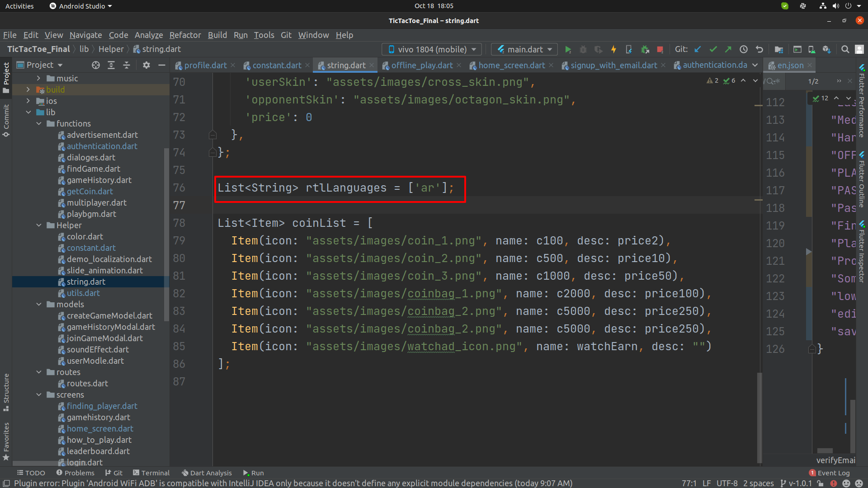Open Project panel settings gear
The height and width of the screenshot is (488, 868).
(146, 65)
